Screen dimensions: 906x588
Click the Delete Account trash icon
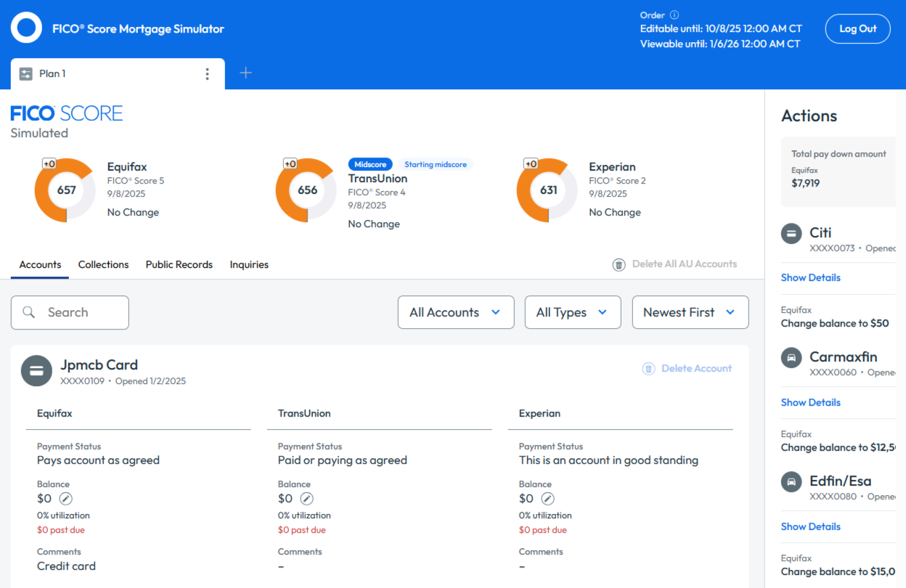[649, 369]
